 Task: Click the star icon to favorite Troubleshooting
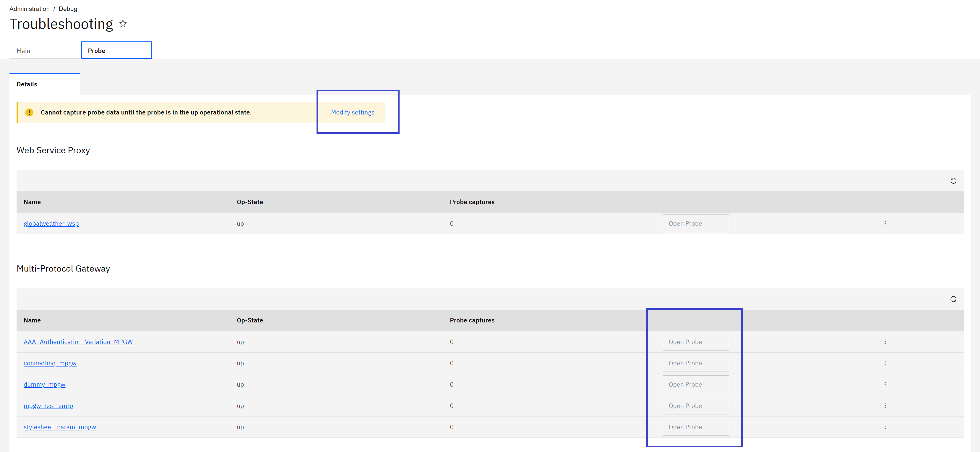[122, 24]
